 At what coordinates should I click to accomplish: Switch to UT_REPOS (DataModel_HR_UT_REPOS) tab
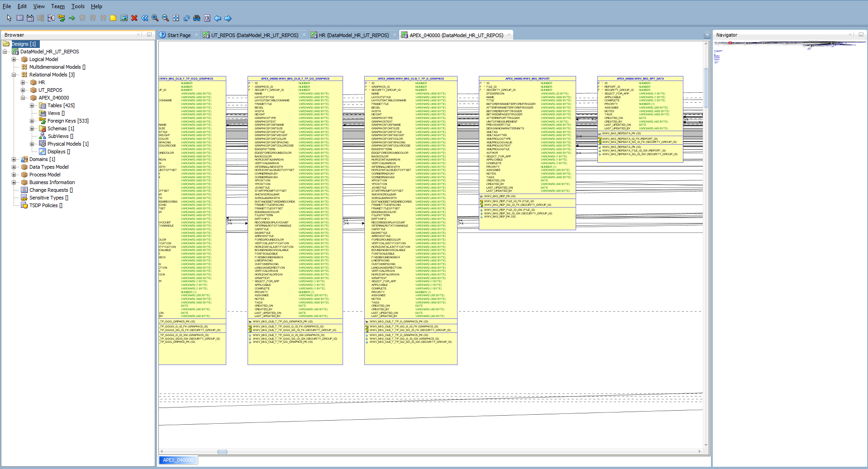point(255,35)
